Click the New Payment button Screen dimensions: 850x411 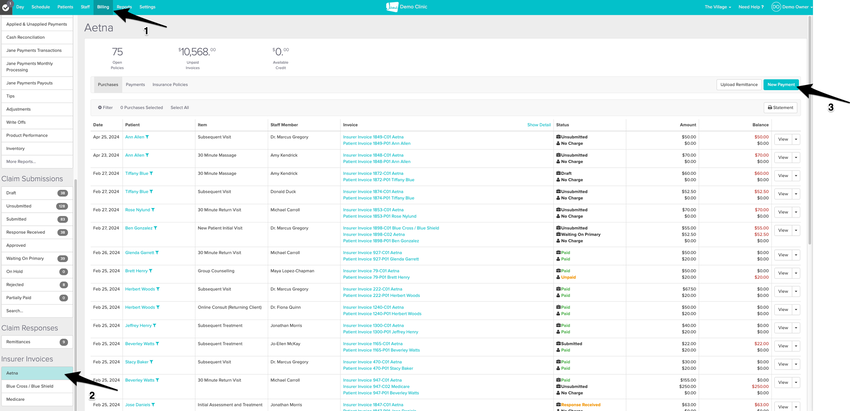point(781,85)
